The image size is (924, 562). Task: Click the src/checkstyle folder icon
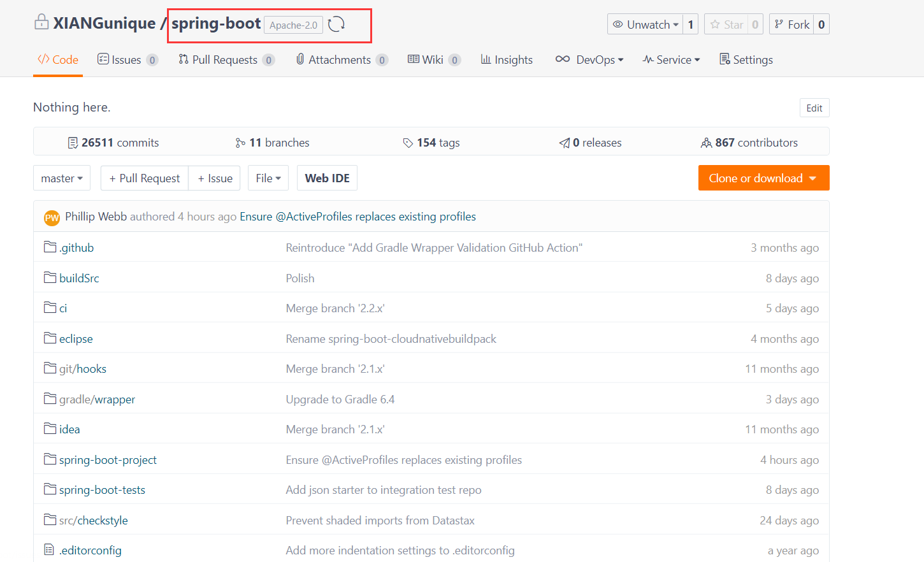[x=50, y=519]
